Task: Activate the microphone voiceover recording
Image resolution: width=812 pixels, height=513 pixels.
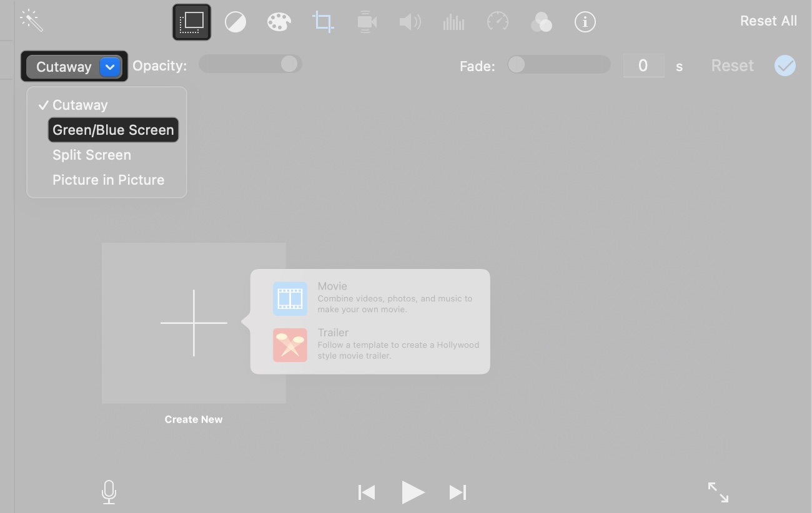Action: click(x=109, y=492)
